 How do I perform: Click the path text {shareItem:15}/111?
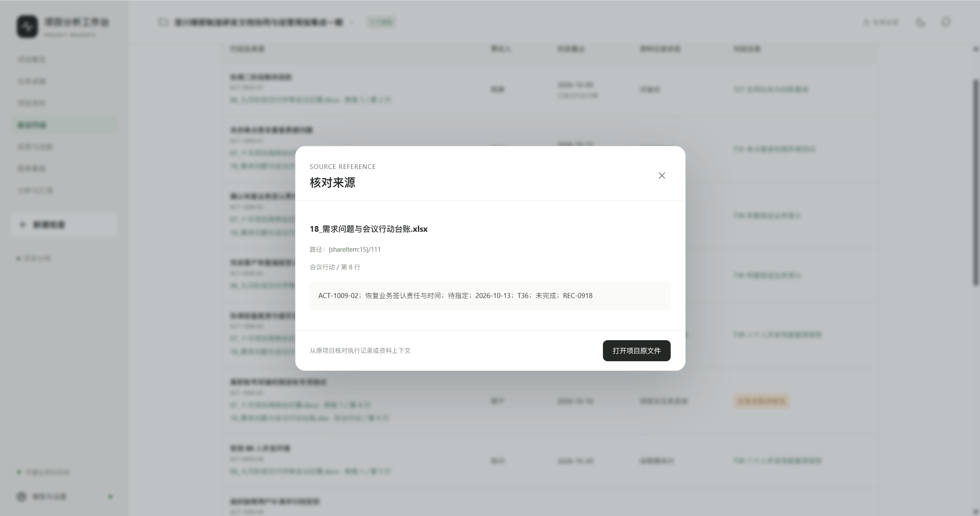coord(354,249)
